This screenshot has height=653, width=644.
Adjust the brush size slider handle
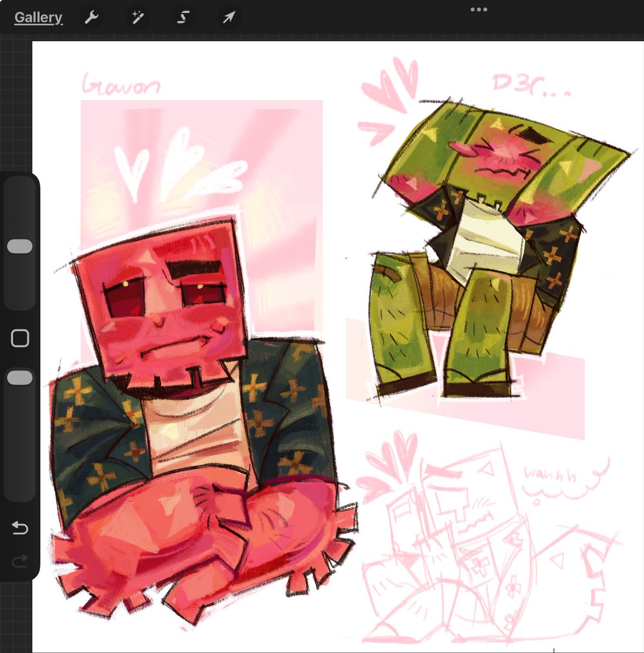(x=20, y=246)
